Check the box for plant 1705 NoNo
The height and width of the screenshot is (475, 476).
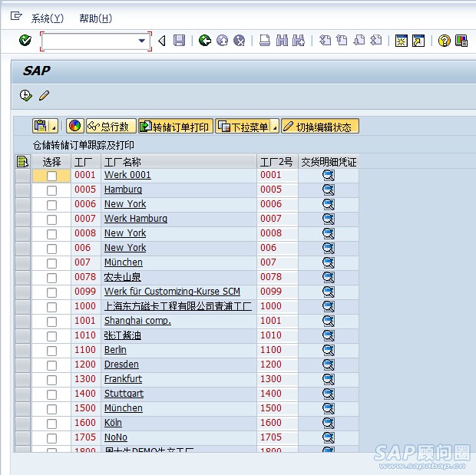(x=51, y=438)
